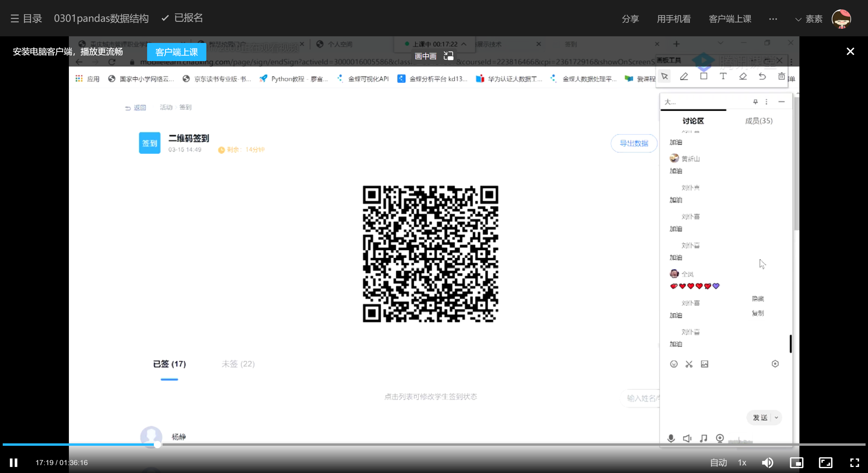868x473 pixels.
Task: Toggle 画中画 picture-in-picture mode at top
Action: pyautogui.click(x=434, y=56)
